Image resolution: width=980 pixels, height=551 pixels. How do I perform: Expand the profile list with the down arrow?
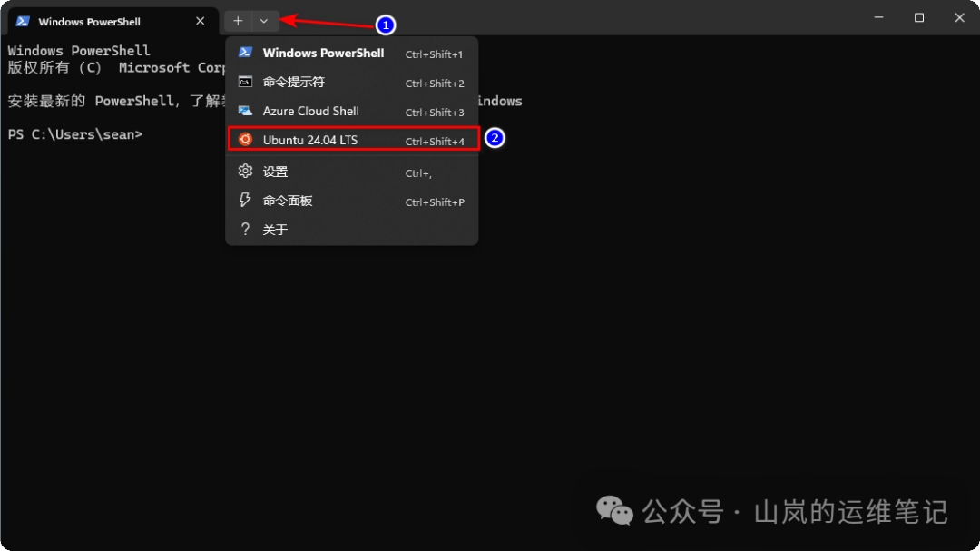click(x=263, y=20)
